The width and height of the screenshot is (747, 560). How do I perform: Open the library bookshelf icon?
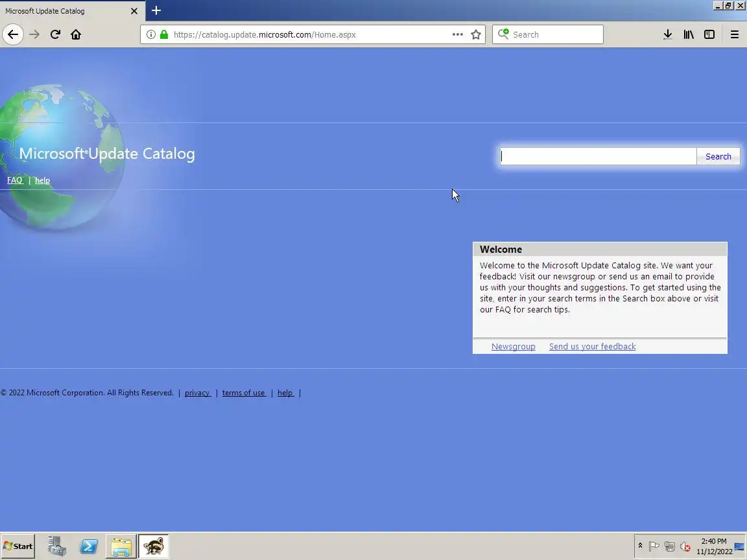click(x=689, y=34)
